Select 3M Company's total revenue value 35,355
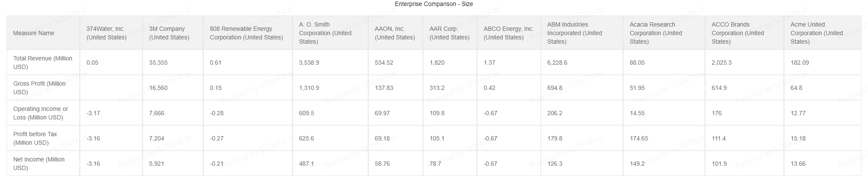This screenshot has width=868, height=176. coord(159,63)
